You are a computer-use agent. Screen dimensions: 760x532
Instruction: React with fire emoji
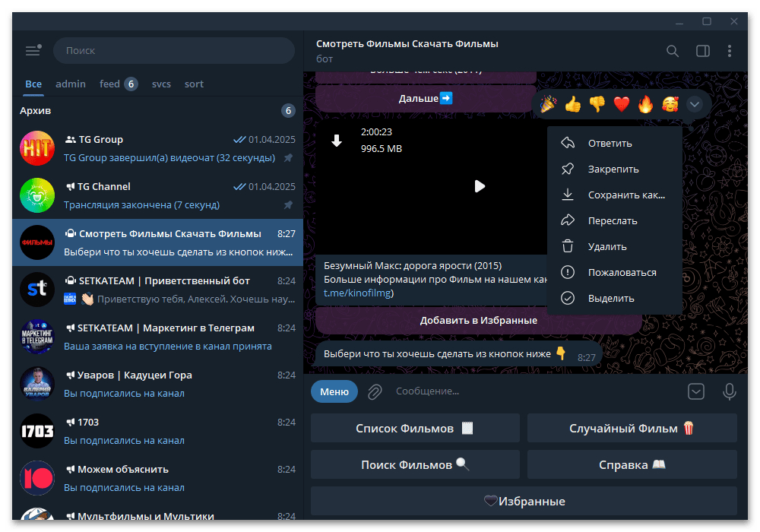click(x=645, y=104)
